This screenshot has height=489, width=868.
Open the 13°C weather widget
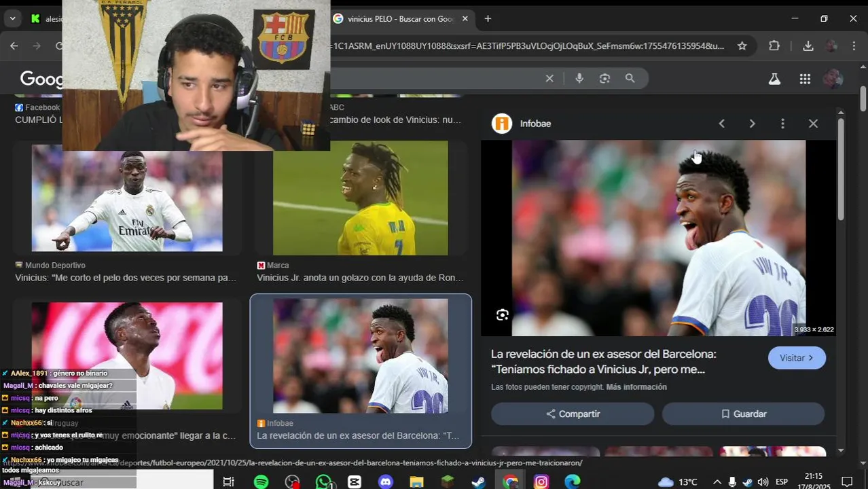[x=678, y=482]
